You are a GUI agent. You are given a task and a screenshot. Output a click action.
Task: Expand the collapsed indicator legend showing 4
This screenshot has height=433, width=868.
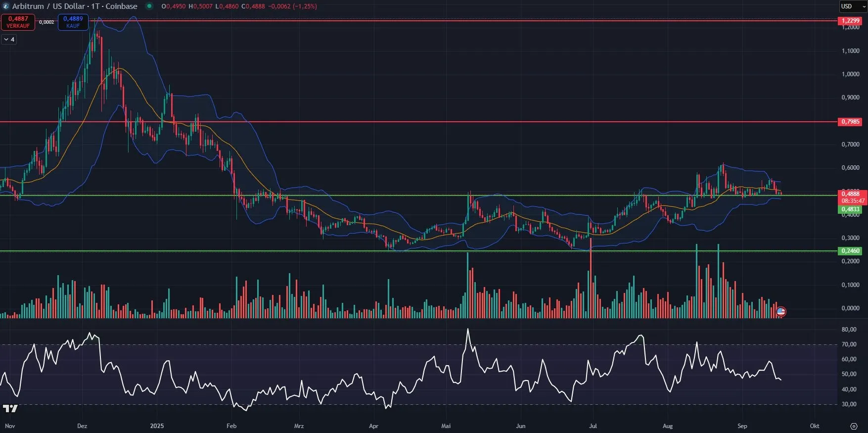pyautogui.click(x=9, y=39)
